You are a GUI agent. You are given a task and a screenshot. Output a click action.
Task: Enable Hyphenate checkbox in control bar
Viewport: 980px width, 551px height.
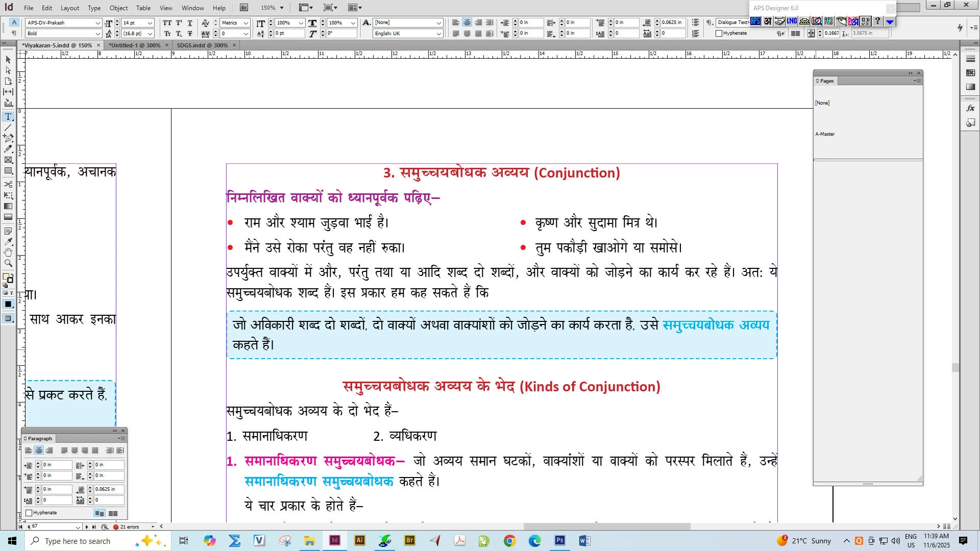pyautogui.click(x=719, y=34)
